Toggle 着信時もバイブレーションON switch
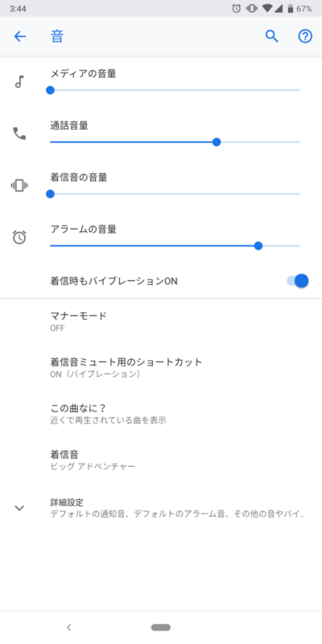 [298, 281]
